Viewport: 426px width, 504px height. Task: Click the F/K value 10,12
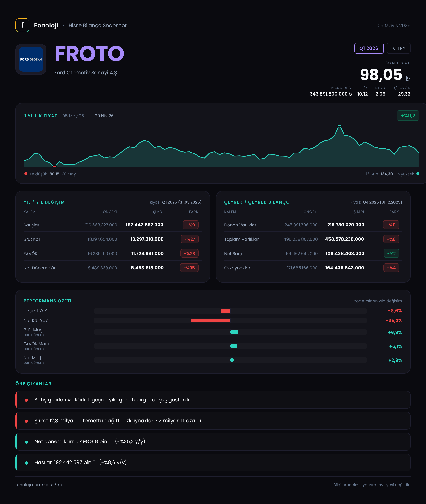[362, 94]
